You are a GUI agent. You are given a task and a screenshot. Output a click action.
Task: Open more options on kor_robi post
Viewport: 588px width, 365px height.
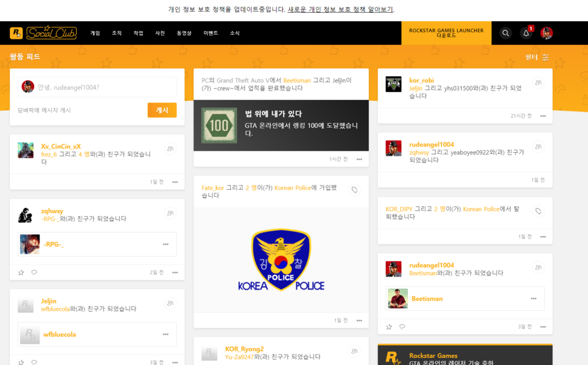[x=543, y=116]
